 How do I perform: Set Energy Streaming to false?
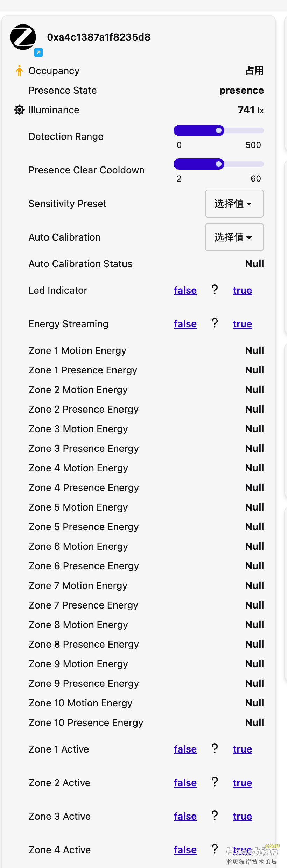click(185, 324)
